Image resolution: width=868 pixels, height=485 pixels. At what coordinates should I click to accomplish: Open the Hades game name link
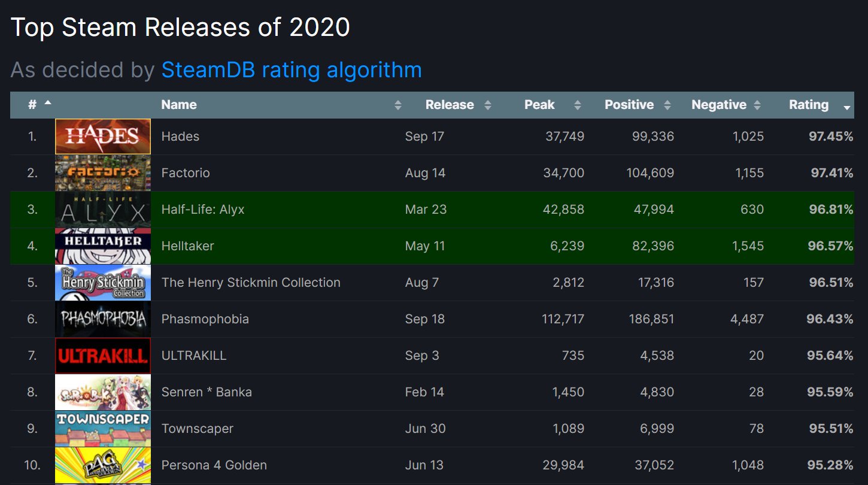click(x=180, y=137)
